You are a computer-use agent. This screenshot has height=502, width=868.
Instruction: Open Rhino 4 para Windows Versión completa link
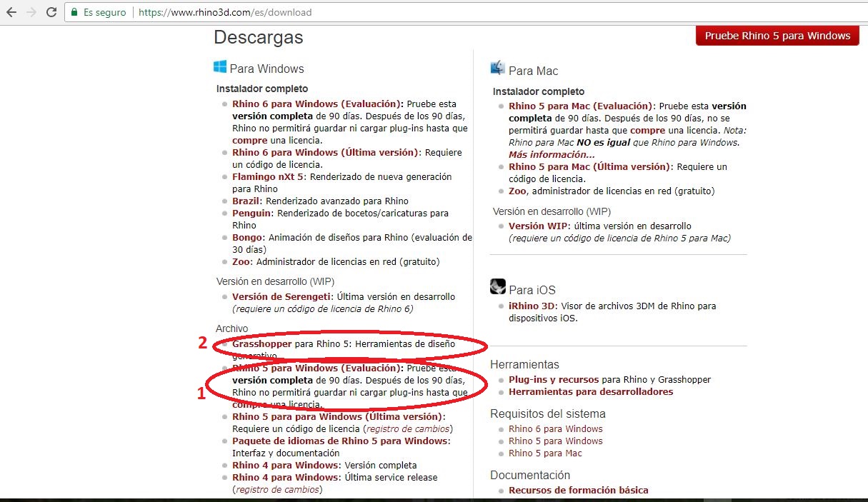(x=285, y=465)
